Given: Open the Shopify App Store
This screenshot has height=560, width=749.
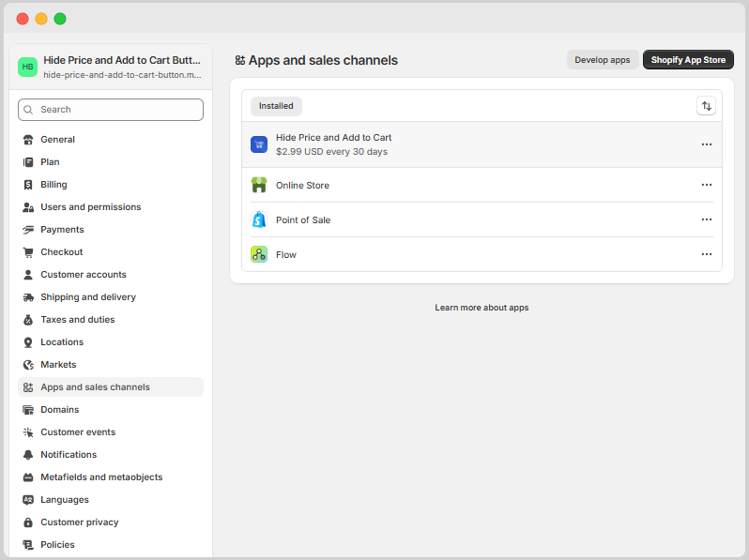Looking at the screenshot, I should tap(688, 60).
